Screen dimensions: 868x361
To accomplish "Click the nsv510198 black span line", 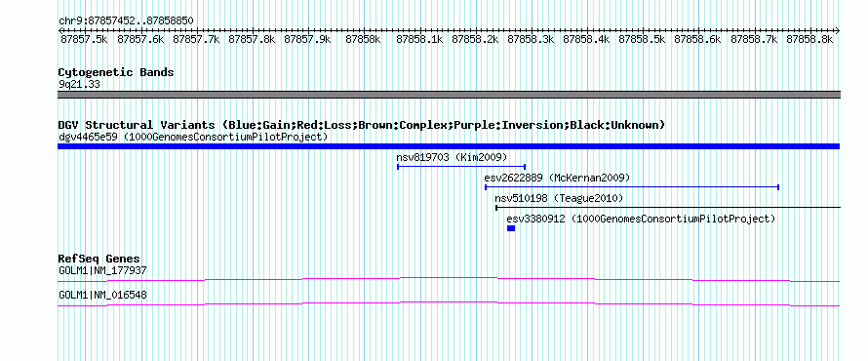I will [x=668, y=208].
